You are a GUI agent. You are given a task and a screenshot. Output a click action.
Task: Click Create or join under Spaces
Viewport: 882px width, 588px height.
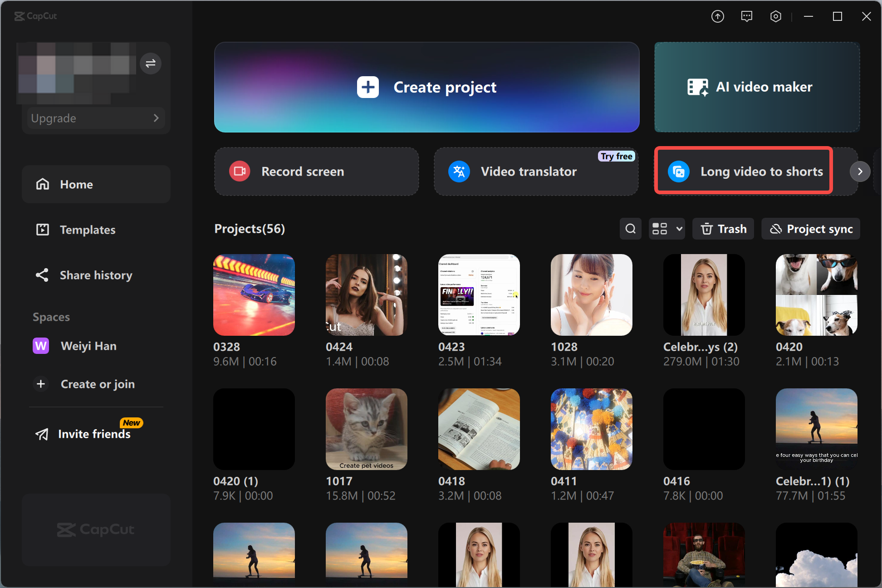[98, 384]
